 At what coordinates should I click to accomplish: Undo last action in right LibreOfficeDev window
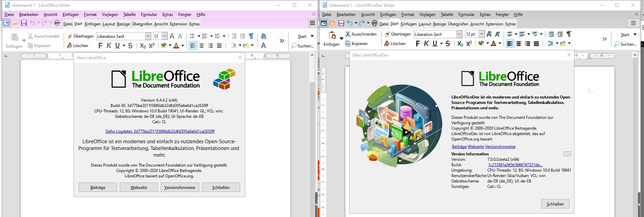click(350, 23)
